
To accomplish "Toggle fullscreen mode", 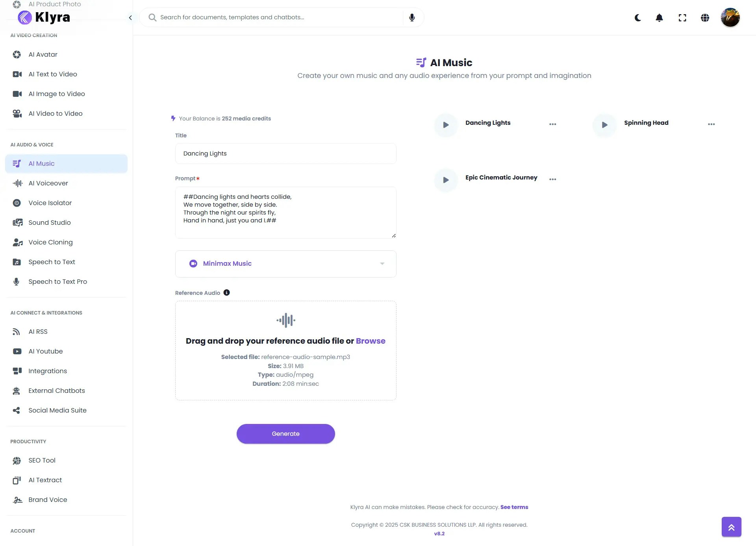I will pos(682,17).
